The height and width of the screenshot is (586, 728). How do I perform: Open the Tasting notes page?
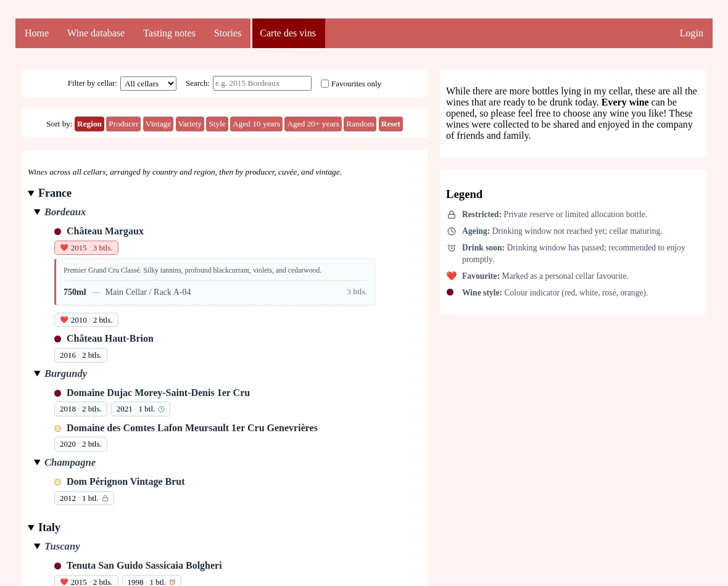pos(169,33)
